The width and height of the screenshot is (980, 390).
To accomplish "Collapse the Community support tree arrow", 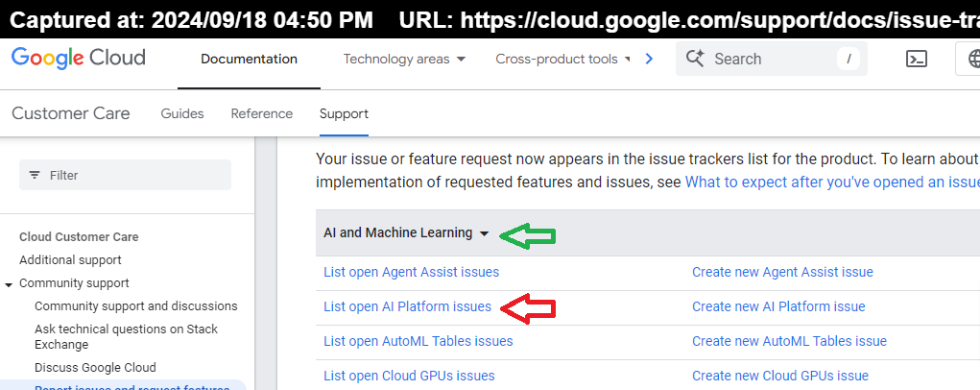I will (9, 283).
